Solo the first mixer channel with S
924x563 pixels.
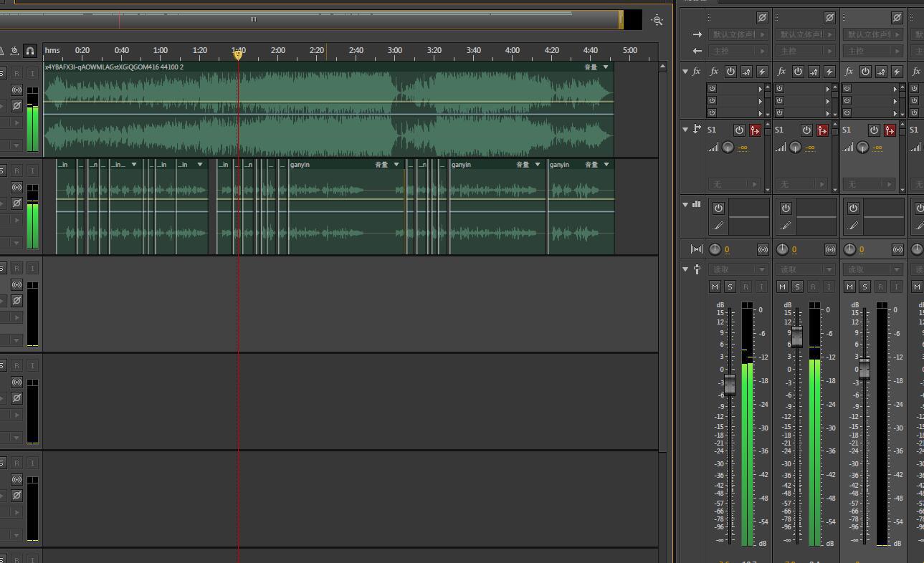pos(730,287)
